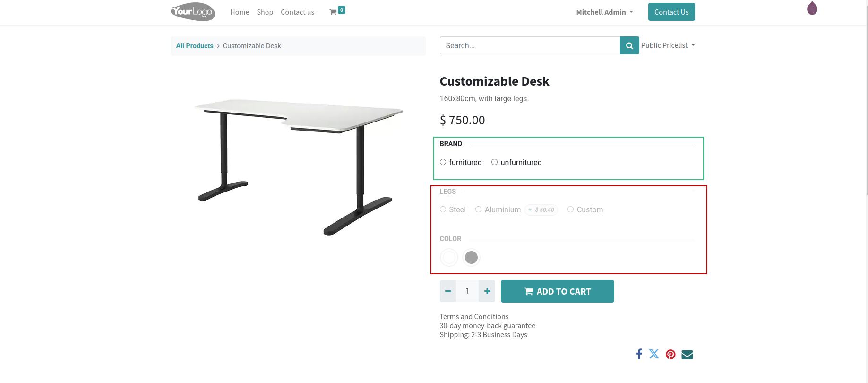The image size is (868, 383).
Task: Open the Mitchell Admin user menu
Action: 604,12
